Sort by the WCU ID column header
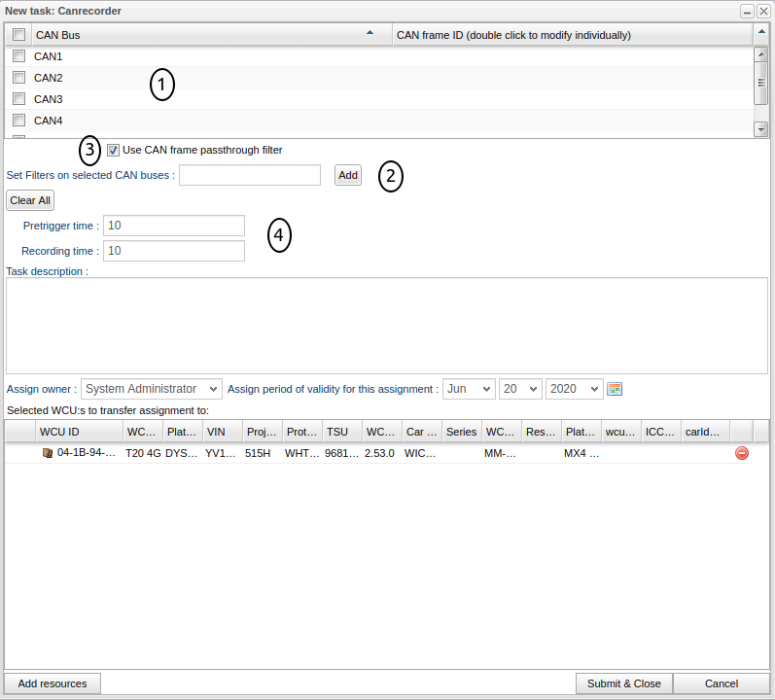Viewport: 775px width, 700px height. [78, 432]
